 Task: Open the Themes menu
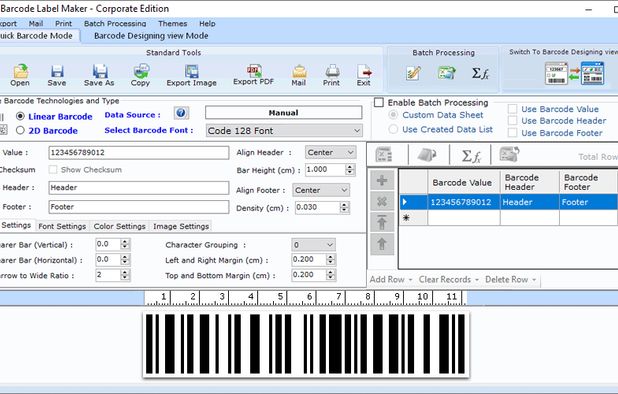173,23
